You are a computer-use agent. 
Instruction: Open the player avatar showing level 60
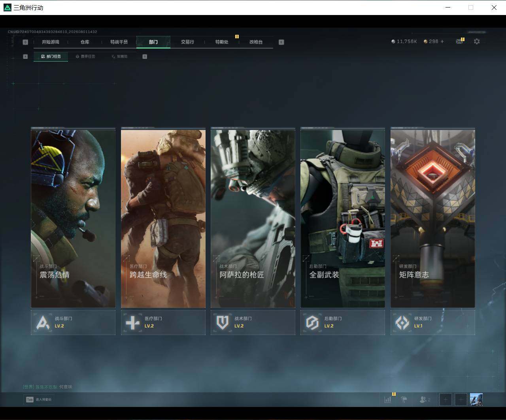coord(476,399)
